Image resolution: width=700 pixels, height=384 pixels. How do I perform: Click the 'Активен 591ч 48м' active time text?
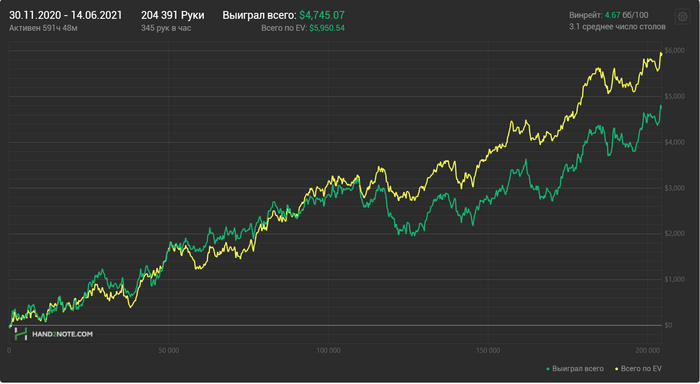point(43,28)
